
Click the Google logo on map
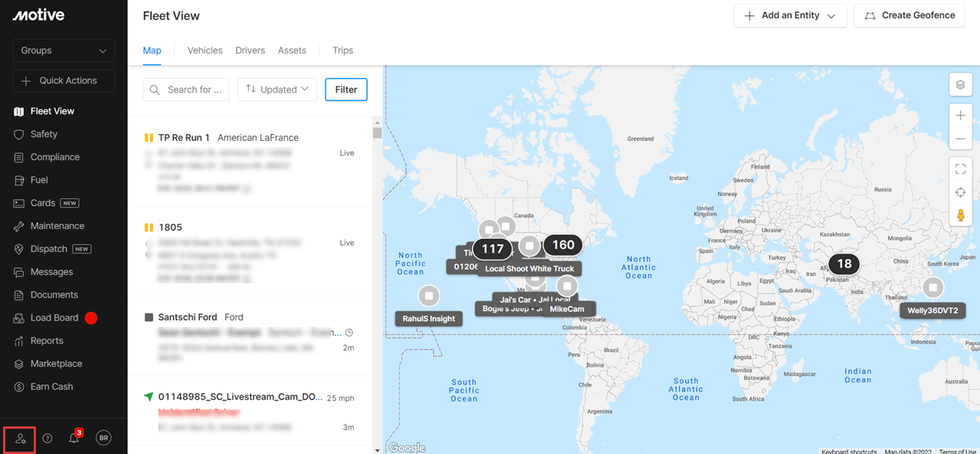pos(407,448)
